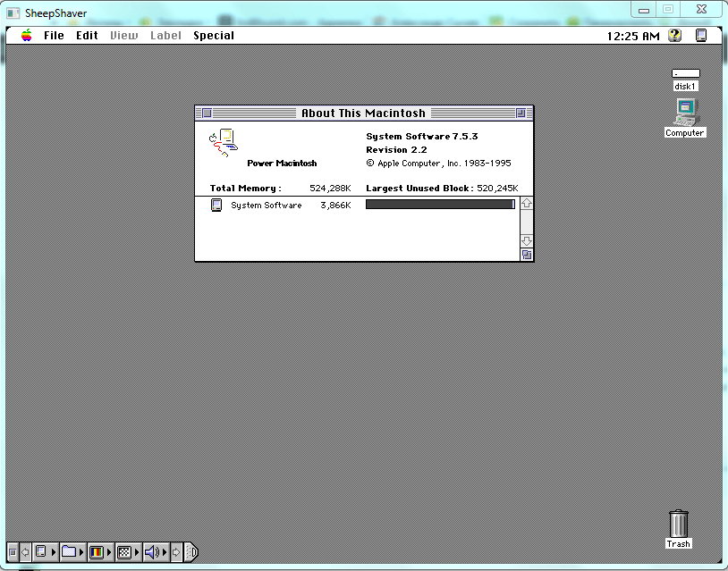Select the Computer desktop icon
The height and width of the screenshot is (571, 728).
[685, 113]
